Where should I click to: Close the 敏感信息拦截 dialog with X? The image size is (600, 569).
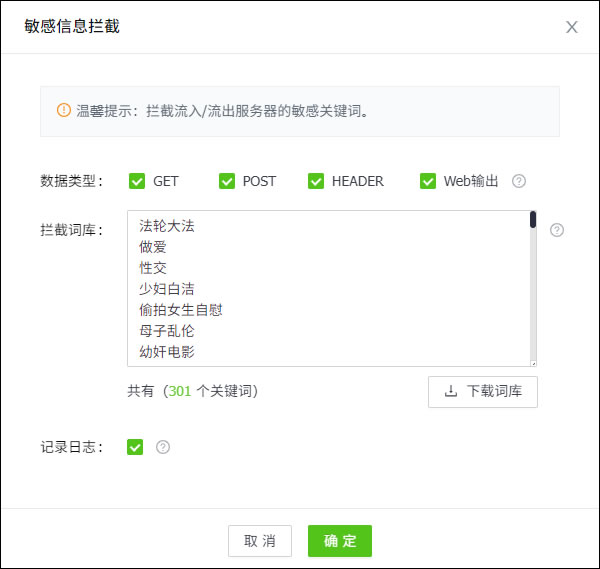tap(572, 27)
